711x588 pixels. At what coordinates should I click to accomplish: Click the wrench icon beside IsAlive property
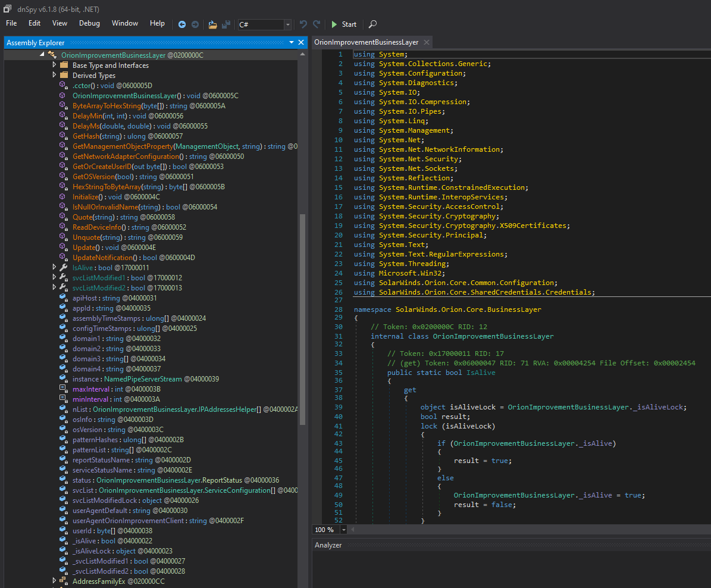[62, 267]
